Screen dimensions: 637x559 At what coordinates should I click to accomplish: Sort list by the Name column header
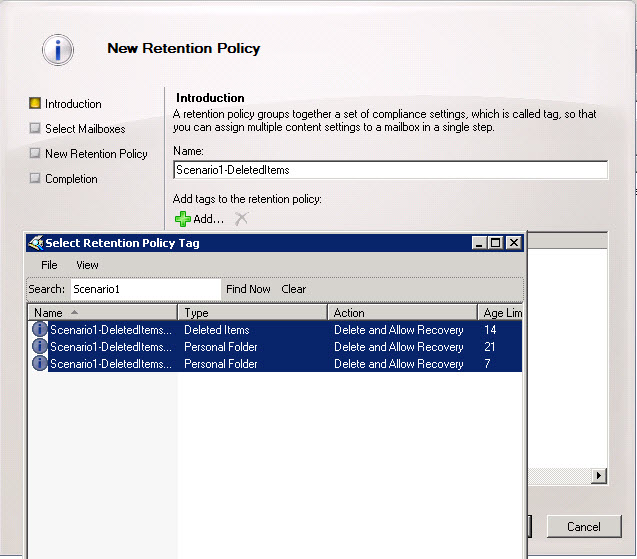click(103, 312)
